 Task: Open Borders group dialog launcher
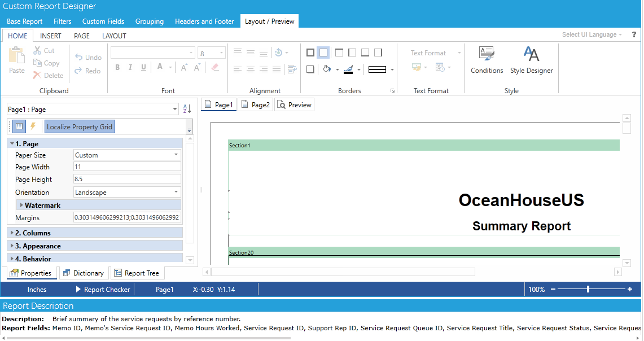pyautogui.click(x=393, y=91)
